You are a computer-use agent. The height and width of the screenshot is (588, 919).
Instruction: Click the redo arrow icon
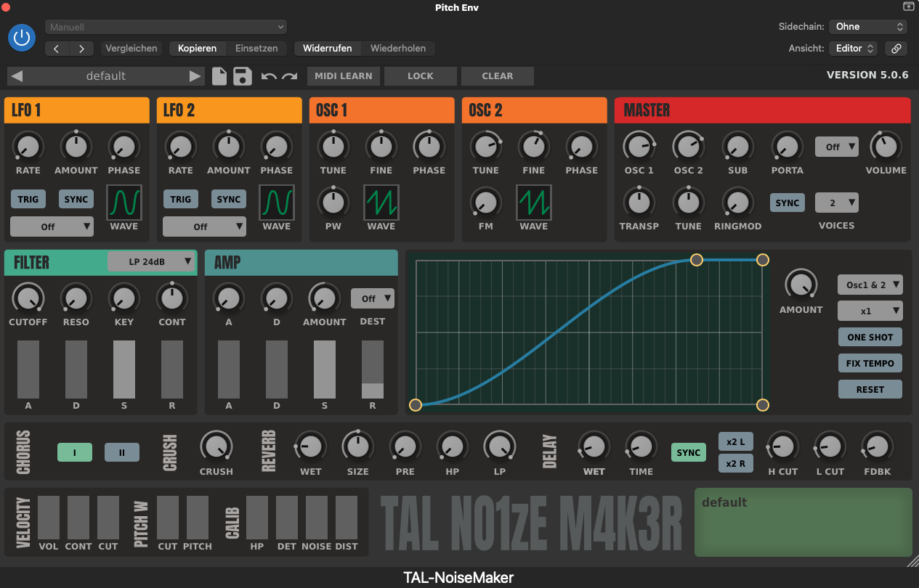(x=290, y=76)
